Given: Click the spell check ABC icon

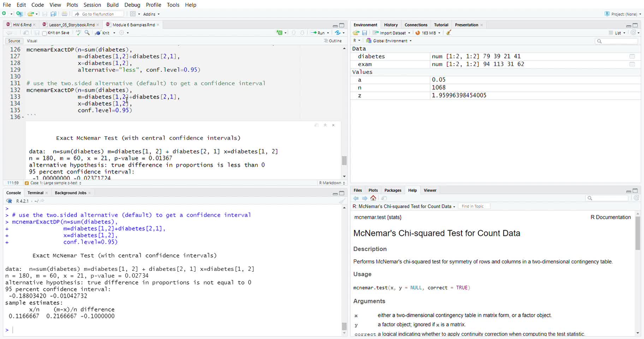Looking at the screenshot, I should 78,32.
